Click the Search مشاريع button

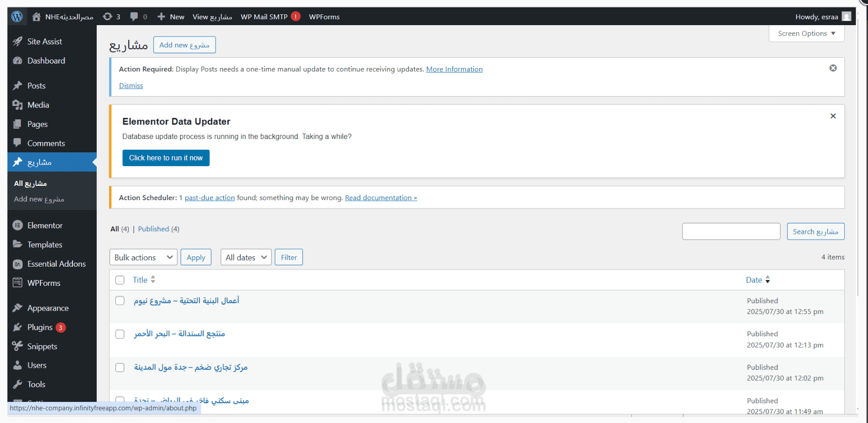pos(816,231)
